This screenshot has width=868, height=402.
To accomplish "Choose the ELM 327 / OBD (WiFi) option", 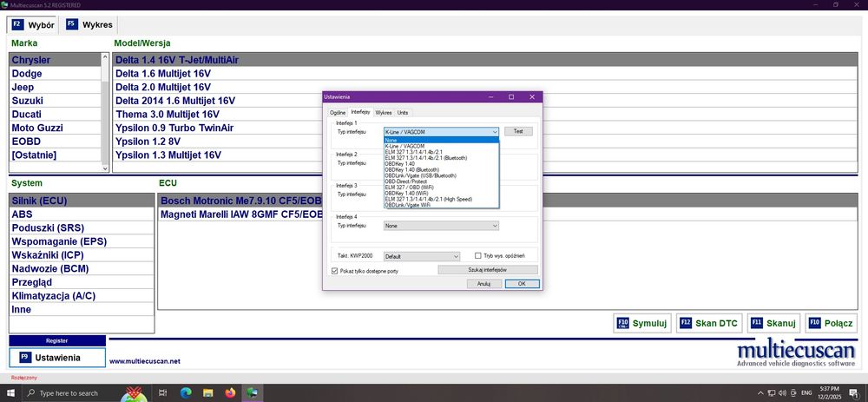I will [441, 188].
